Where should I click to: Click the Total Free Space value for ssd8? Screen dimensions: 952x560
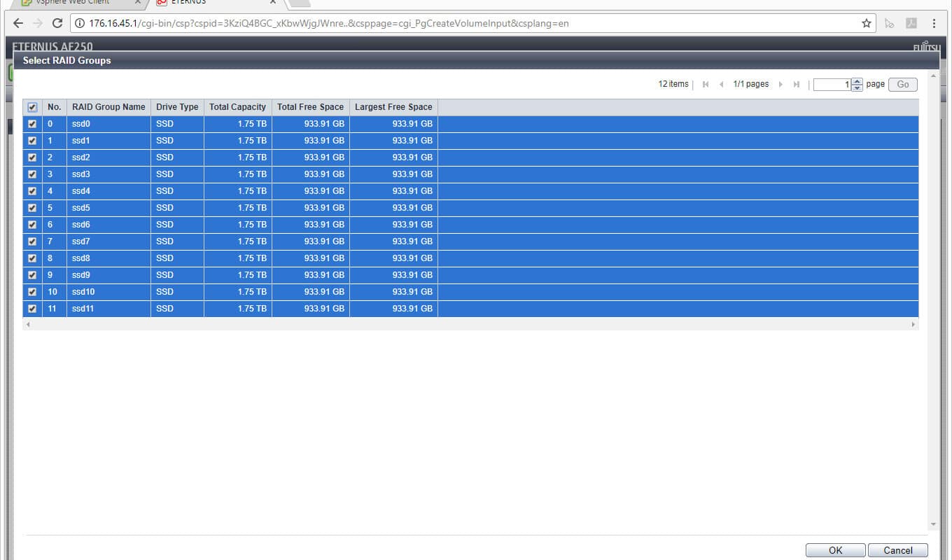(x=324, y=258)
